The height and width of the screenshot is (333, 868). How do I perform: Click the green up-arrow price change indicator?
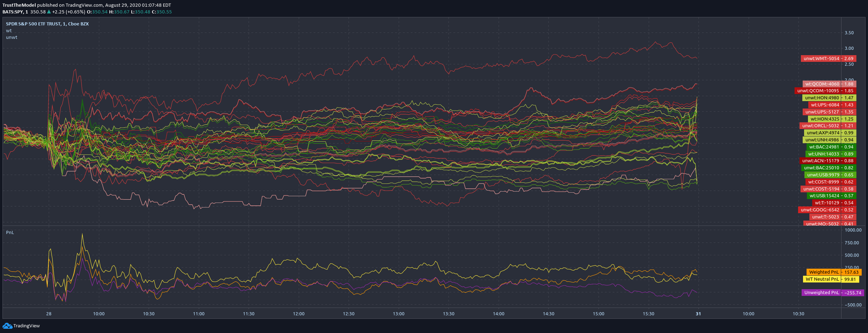(49, 12)
